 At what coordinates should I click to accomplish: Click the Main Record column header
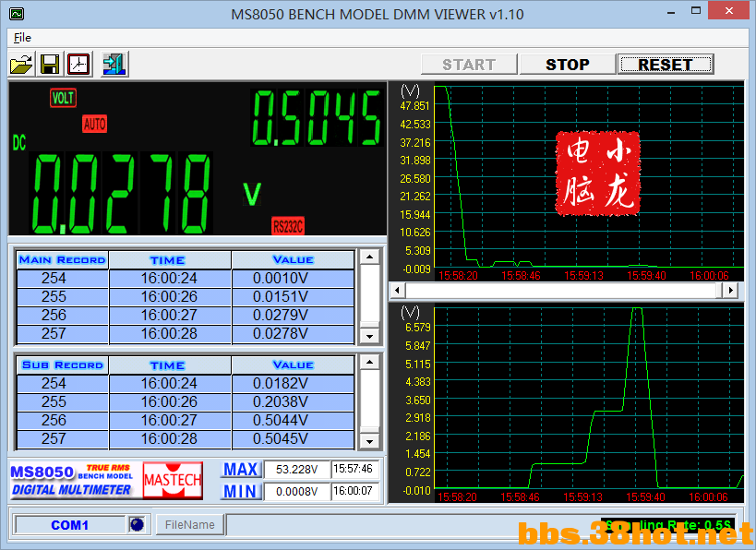coord(62,260)
